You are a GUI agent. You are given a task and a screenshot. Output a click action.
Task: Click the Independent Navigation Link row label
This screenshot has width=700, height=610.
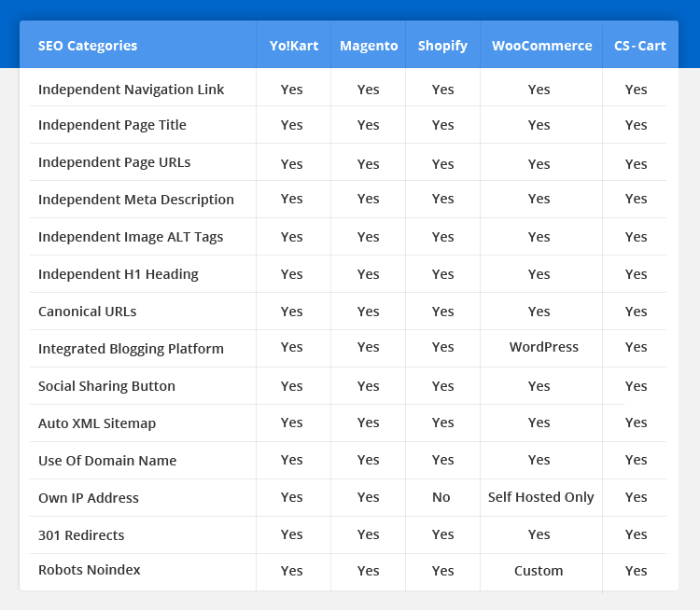131,90
